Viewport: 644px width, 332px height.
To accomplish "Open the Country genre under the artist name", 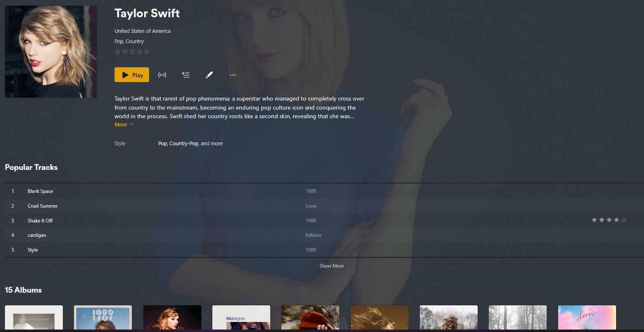I will [x=135, y=41].
